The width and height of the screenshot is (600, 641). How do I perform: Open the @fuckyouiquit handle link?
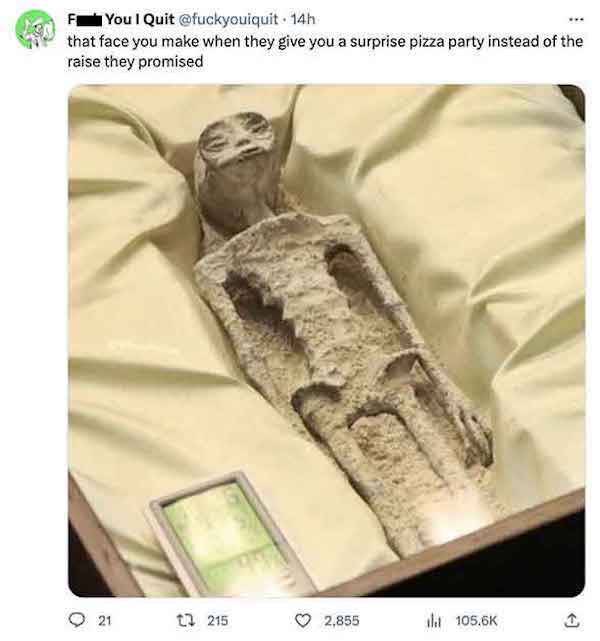coord(228,19)
